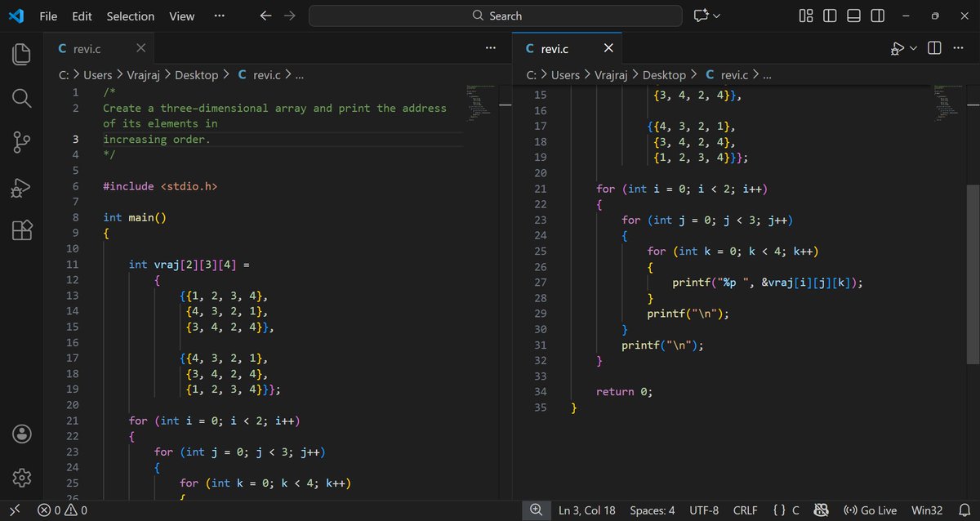This screenshot has width=980, height=521.
Task: Toggle the primary side bar
Action: (830, 16)
